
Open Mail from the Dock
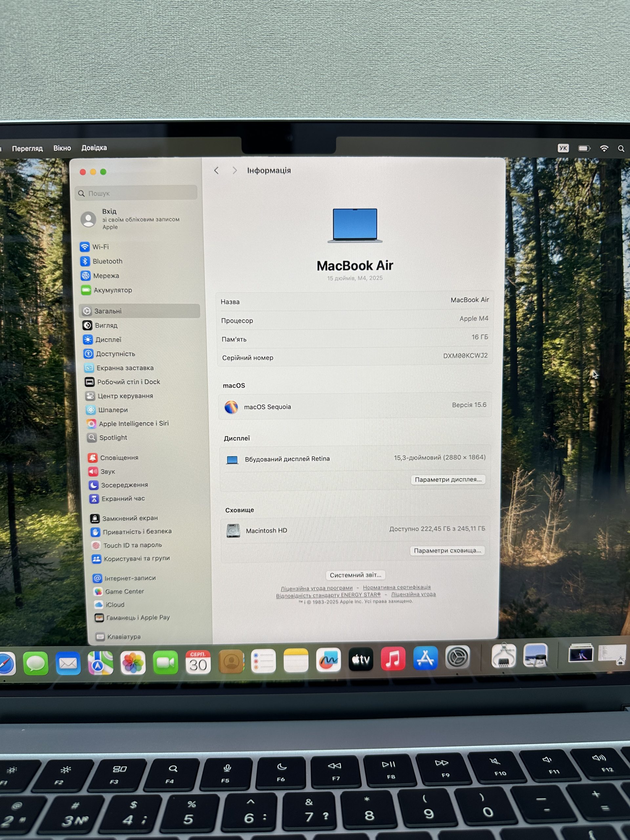68,663
